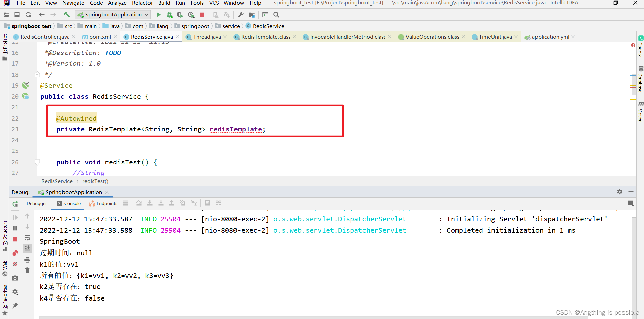The width and height of the screenshot is (644, 319).
Task: Click the pom.xml tab to open it
Action: click(x=99, y=37)
